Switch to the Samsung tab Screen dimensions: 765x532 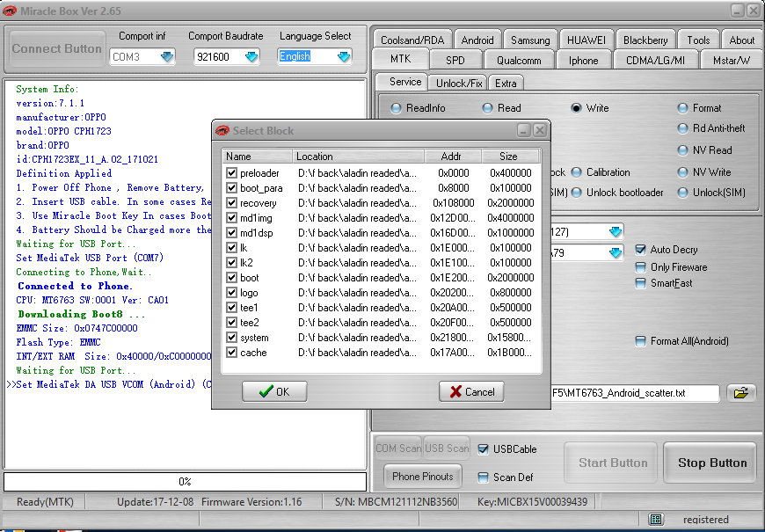pos(530,40)
